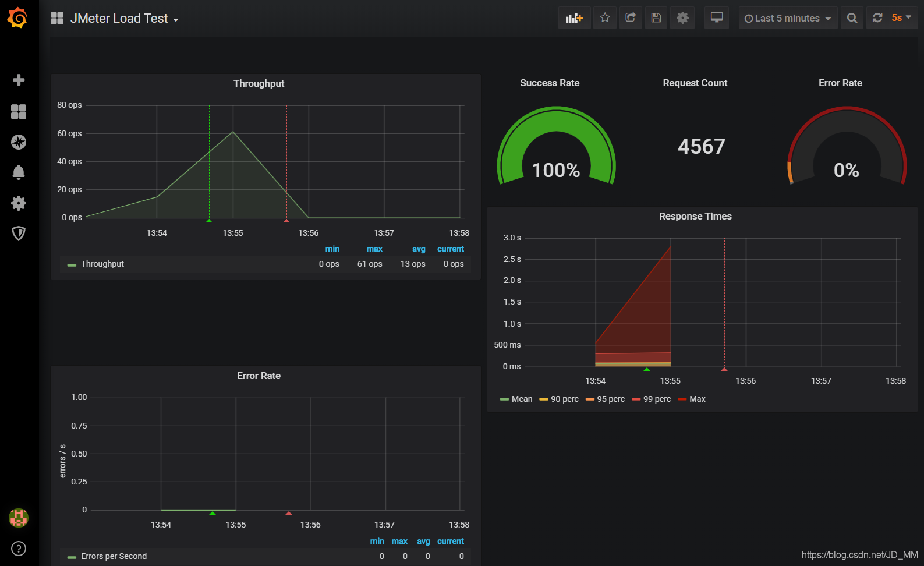Toggle the Errors per Second legend series
This screenshot has height=566, width=924.
pyautogui.click(x=114, y=556)
